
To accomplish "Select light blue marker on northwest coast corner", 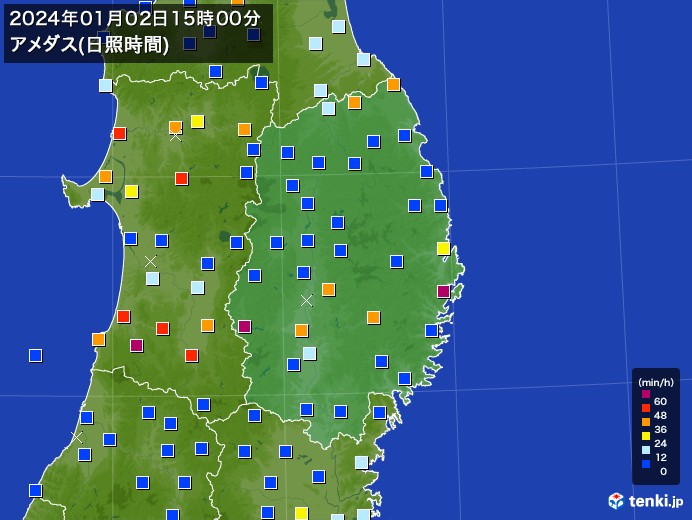I will (105, 85).
